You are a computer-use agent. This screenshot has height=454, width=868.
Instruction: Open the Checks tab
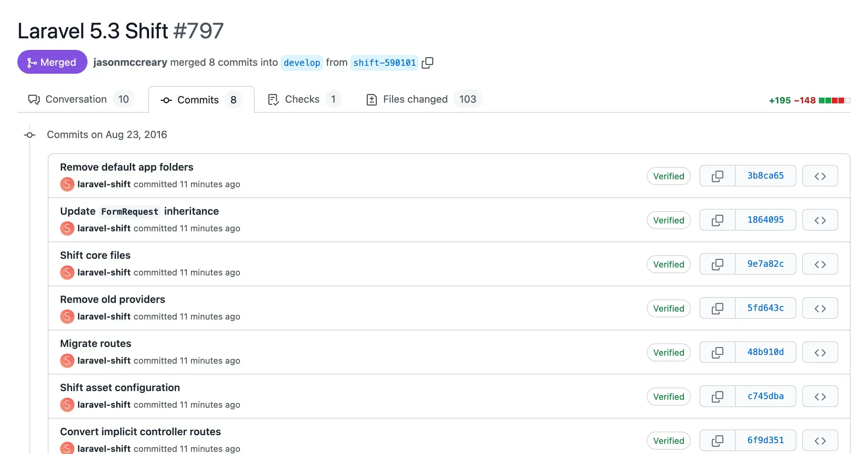304,99
